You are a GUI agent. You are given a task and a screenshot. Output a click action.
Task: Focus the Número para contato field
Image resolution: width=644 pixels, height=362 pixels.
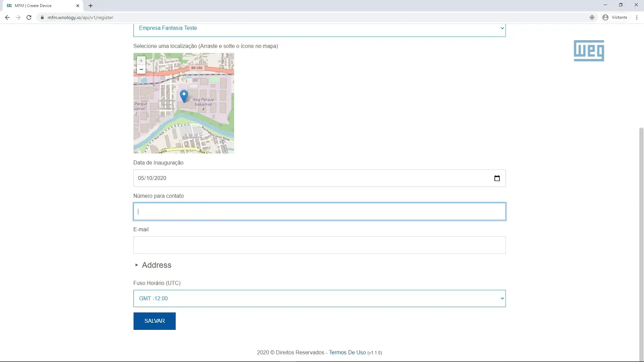tap(319, 212)
